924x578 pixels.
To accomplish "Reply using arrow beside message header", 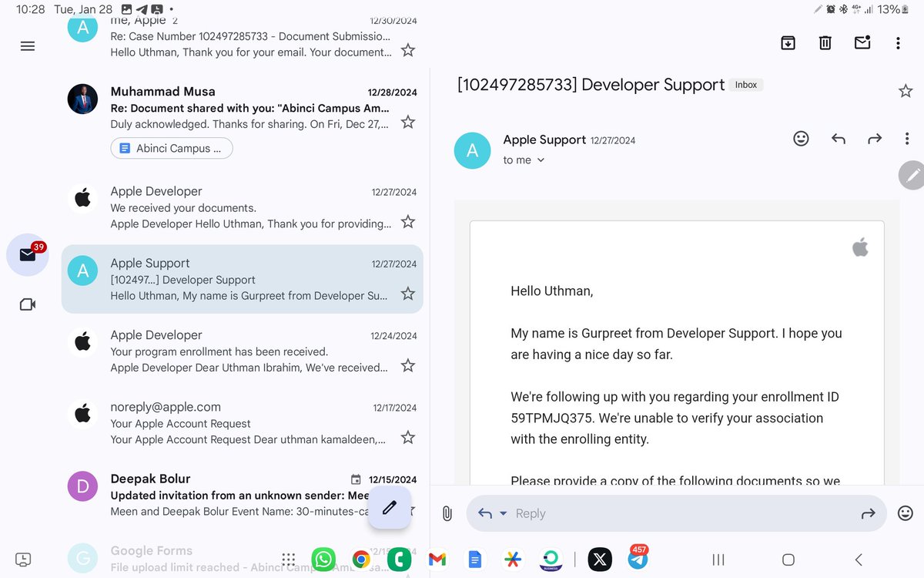I will coord(839,139).
